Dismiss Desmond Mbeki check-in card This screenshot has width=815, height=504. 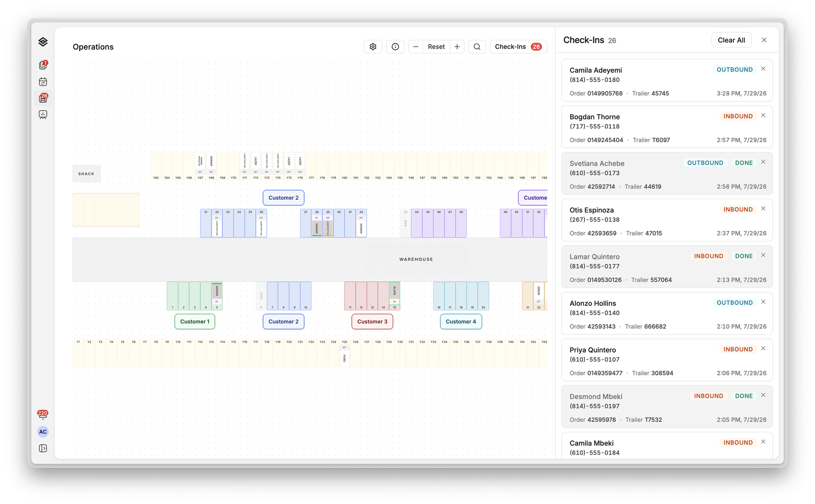tap(763, 395)
